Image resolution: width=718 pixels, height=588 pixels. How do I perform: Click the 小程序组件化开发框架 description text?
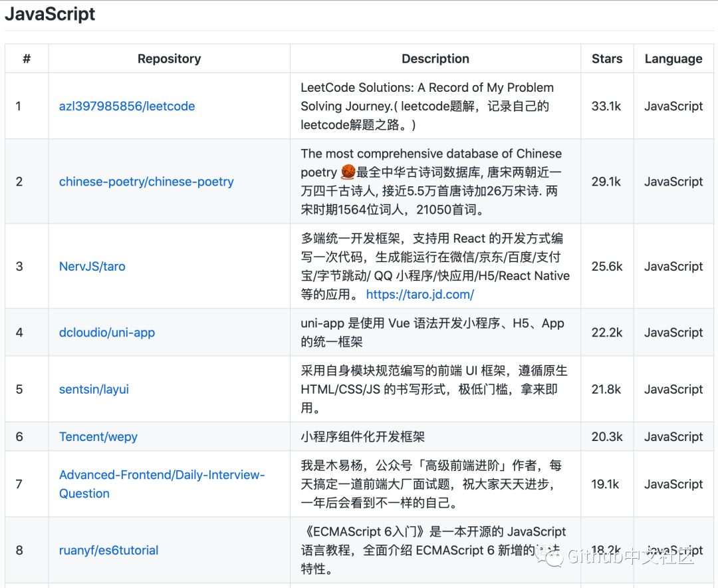[363, 437]
